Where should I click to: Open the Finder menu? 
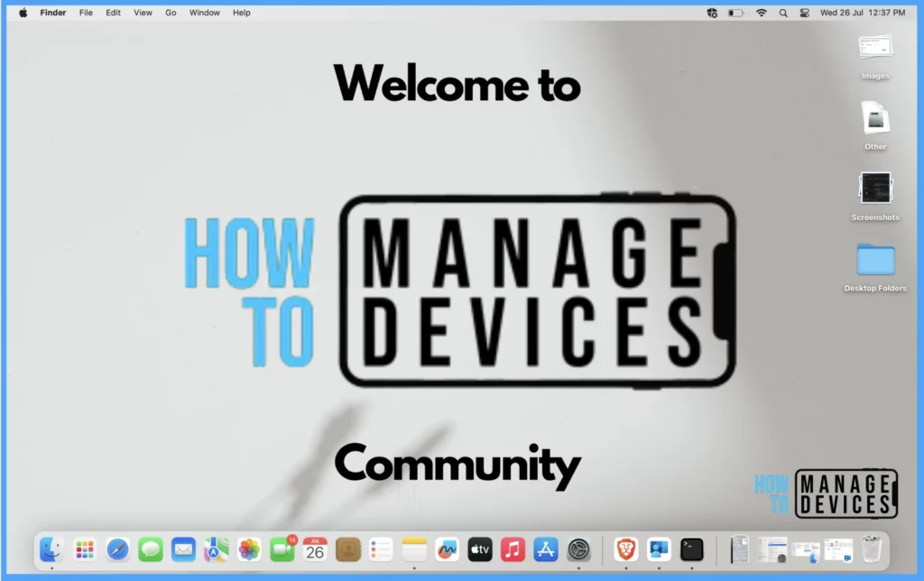[x=53, y=13]
